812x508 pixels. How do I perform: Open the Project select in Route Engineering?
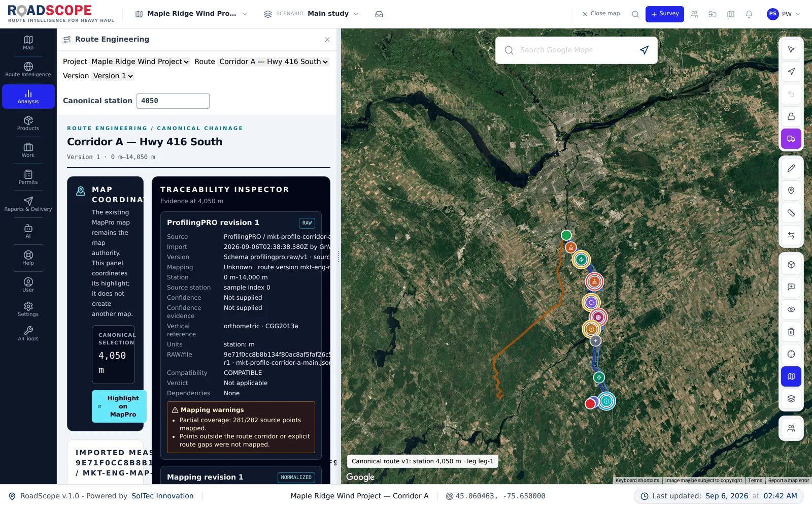pos(140,61)
